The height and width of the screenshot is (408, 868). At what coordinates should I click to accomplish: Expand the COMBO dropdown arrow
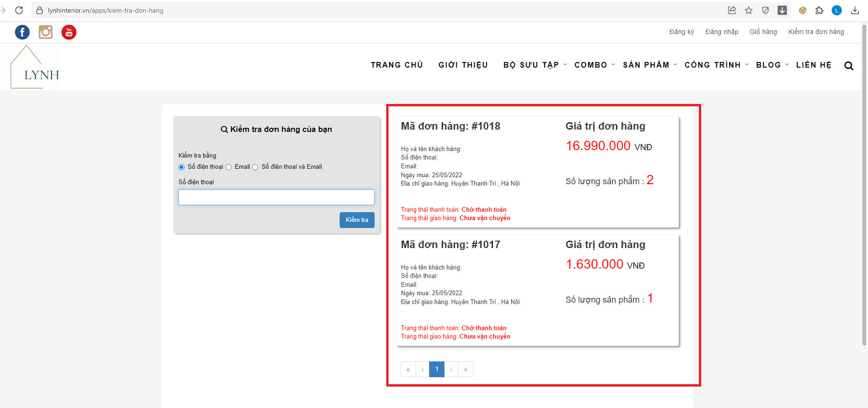(613, 65)
